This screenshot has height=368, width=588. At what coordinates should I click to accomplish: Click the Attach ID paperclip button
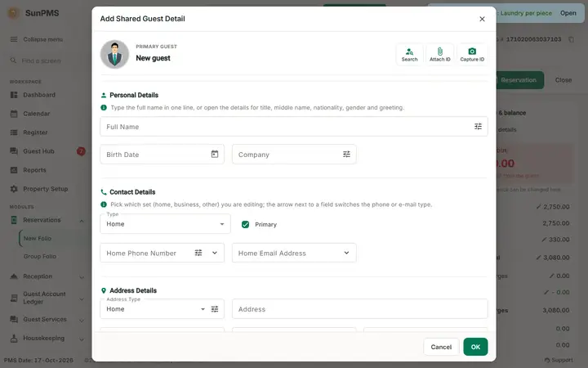pos(440,55)
